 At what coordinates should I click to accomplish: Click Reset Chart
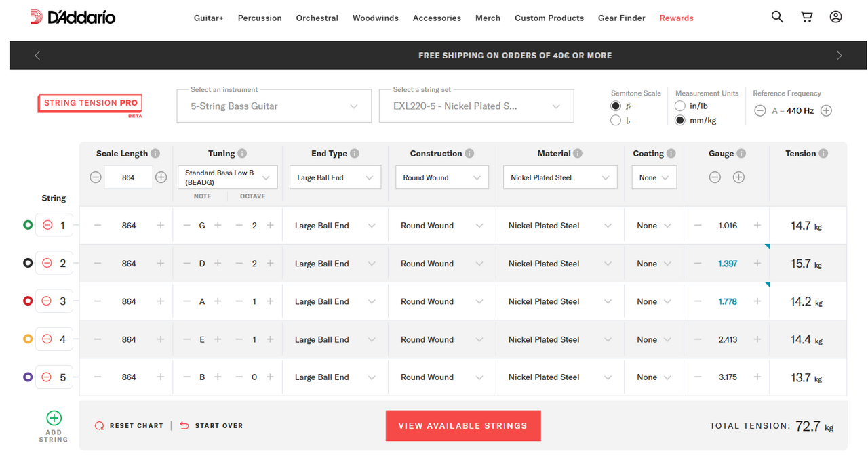point(129,426)
